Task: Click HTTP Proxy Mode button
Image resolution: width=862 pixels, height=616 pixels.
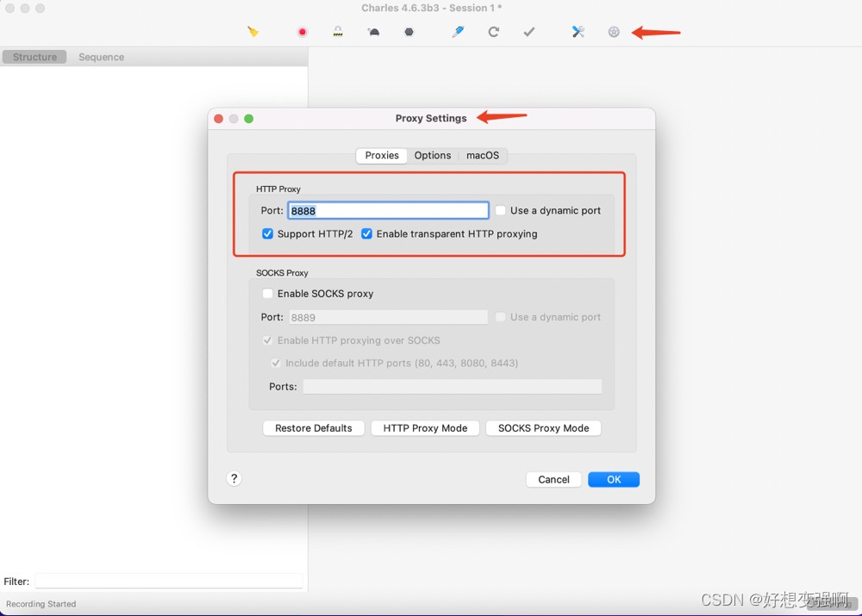Action: (425, 428)
